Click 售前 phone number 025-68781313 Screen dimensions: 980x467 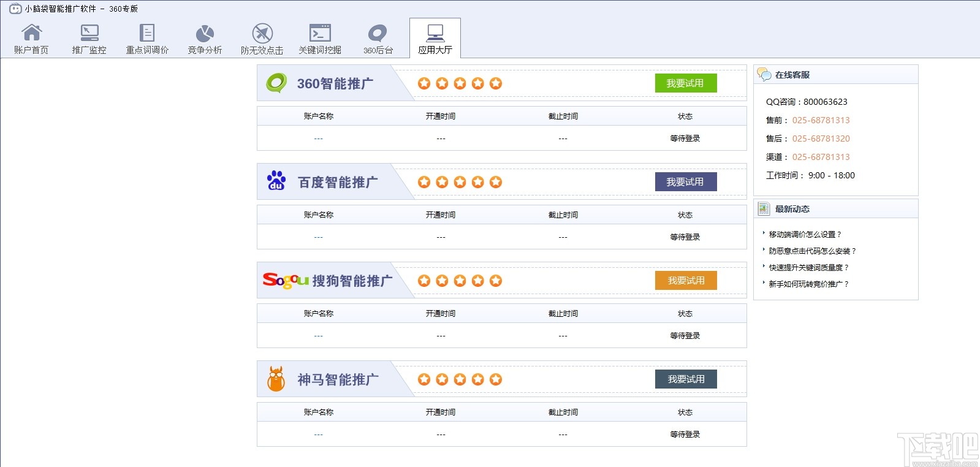821,120
